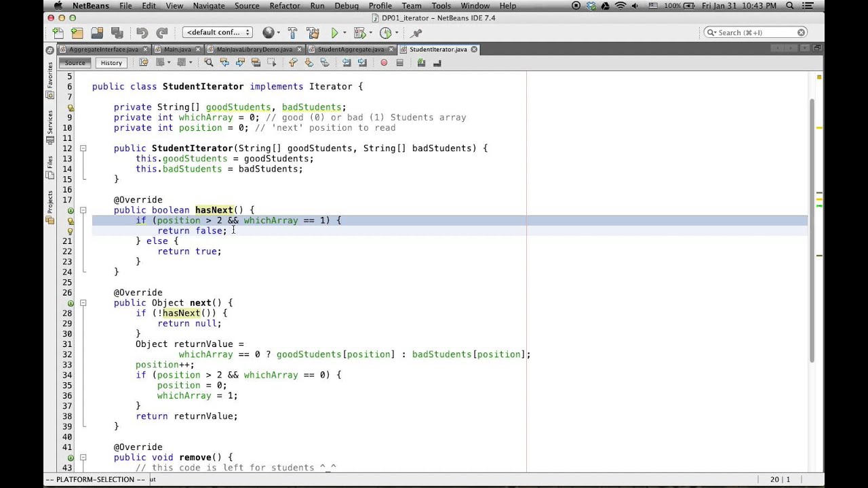Collapse the remove method fold
This screenshot has height=488, width=868.
click(83, 457)
